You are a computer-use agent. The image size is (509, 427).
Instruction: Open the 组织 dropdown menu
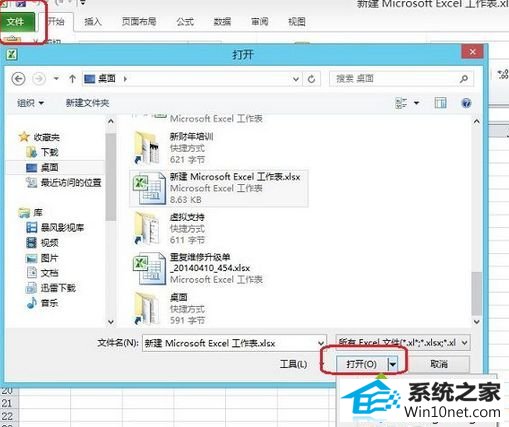30,103
